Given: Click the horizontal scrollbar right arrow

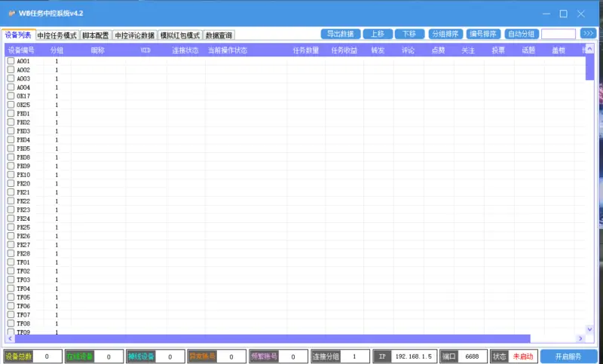Looking at the screenshot, I should point(580,338).
